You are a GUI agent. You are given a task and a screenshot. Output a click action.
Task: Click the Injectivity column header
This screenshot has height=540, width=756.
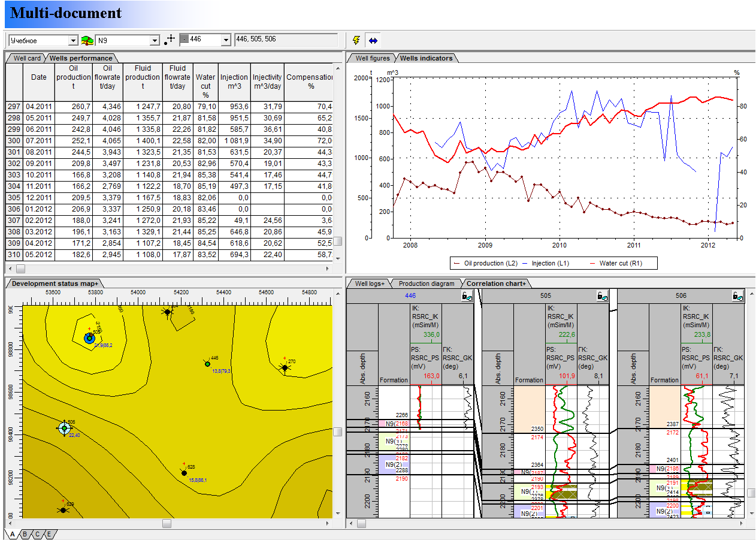tap(267, 82)
